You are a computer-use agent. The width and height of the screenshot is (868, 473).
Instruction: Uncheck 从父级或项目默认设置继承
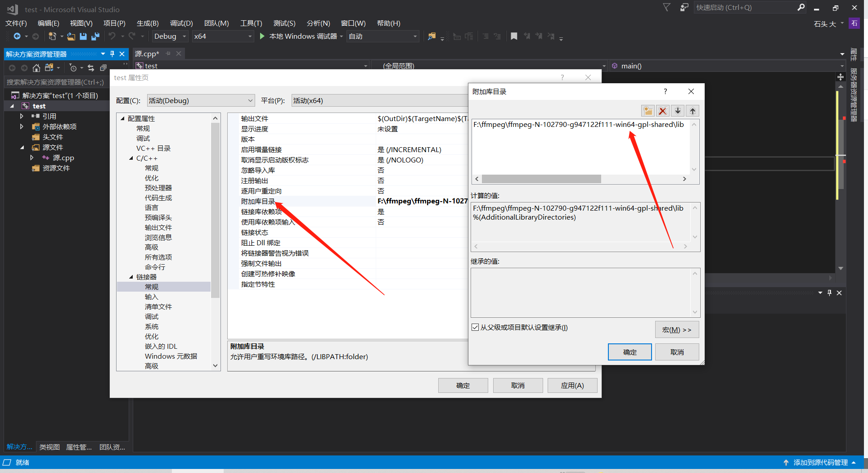(x=475, y=327)
